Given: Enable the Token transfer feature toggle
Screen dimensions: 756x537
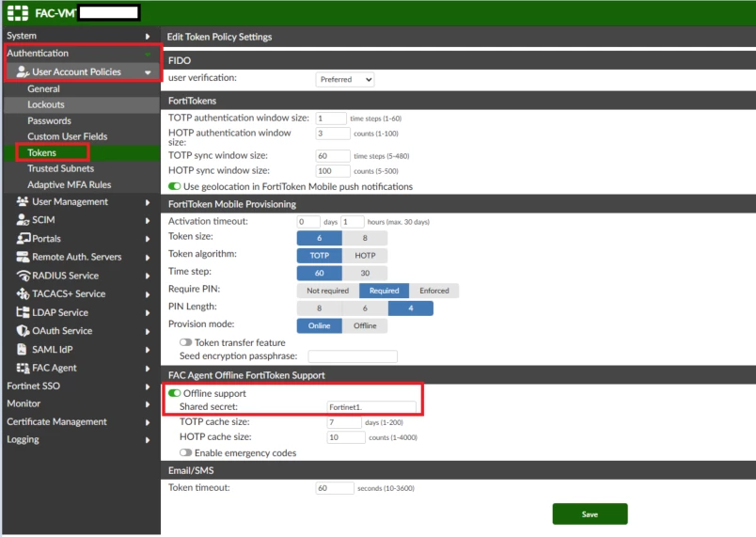Looking at the screenshot, I should click(x=185, y=342).
